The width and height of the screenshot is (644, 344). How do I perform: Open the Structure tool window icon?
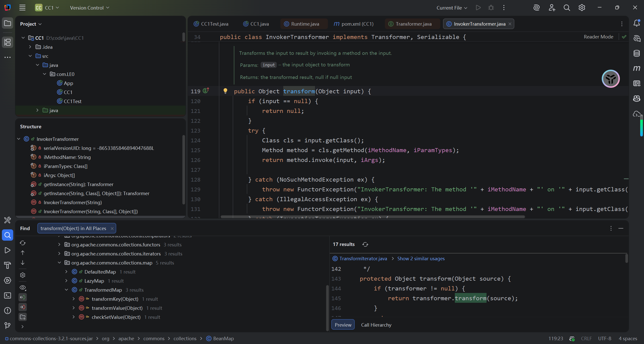click(8, 42)
